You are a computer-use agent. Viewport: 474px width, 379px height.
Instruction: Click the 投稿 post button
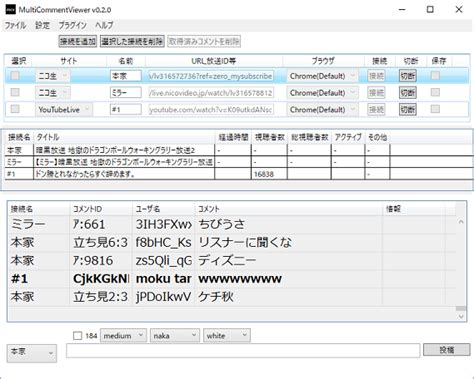click(x=446, y=350)
